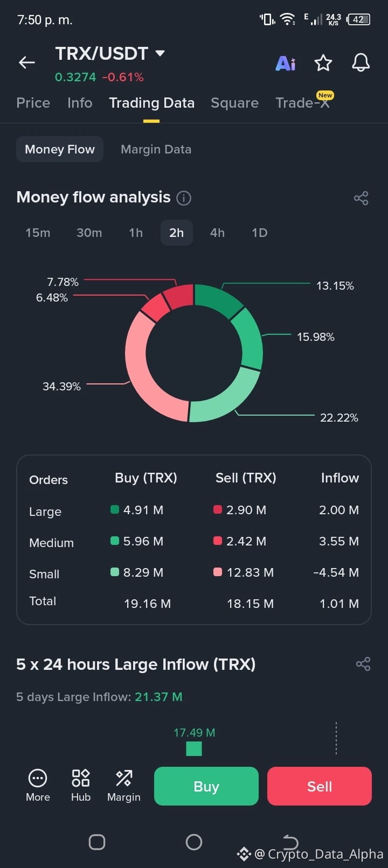The height and width of the screenshot is (868, 388).
Task: Select the 1D time interval
Action: pyautogui.click(x=260, y=233)
